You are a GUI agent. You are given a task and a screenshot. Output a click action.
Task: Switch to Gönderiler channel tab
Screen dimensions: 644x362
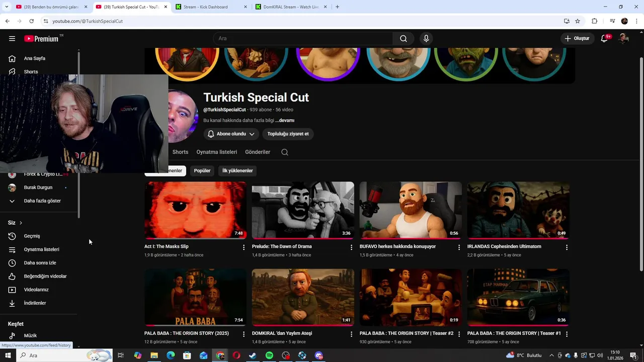click(258, 152)
